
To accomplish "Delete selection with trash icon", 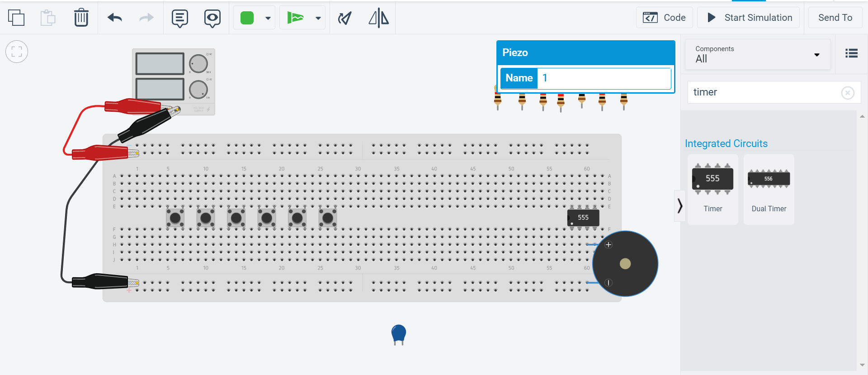I will click(81, 18).
